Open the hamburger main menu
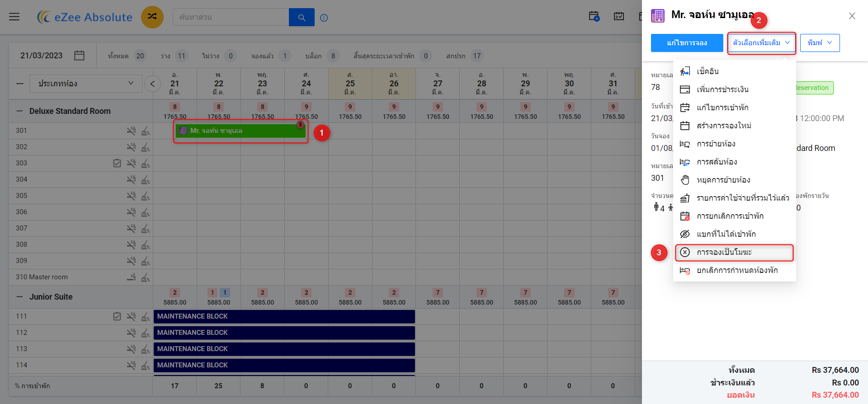868x404 pixels. point(14,17)
